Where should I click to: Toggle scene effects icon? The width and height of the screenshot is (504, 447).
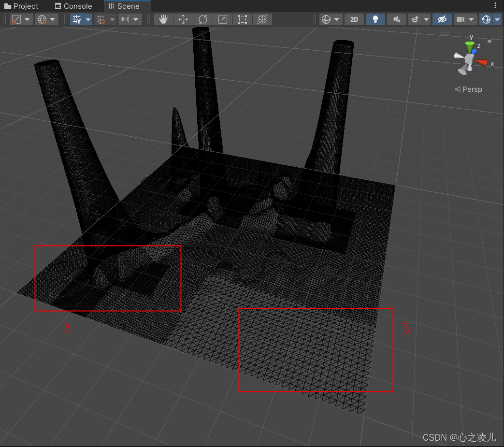(415, 20)
